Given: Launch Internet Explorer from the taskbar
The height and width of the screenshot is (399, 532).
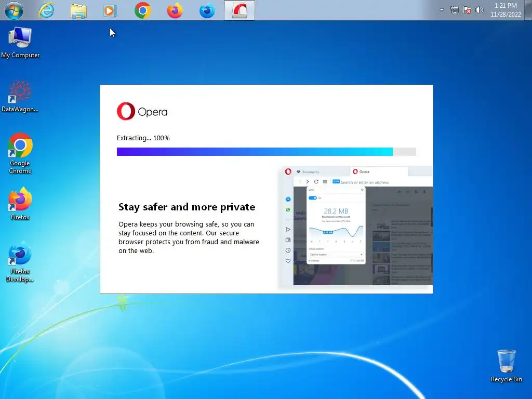Looking at the screenshot, I should pos(46,10).
